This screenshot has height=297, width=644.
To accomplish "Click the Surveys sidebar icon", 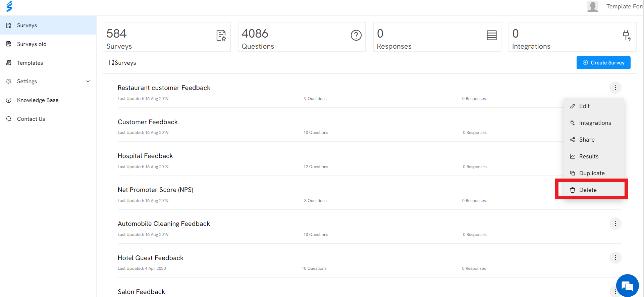I will coord(9,25).
